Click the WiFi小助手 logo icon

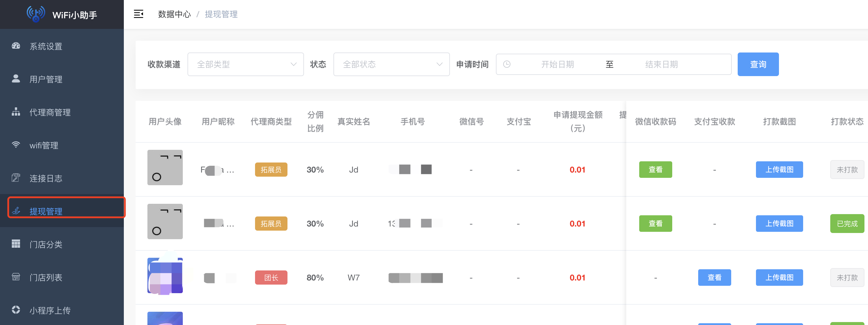click(36, 14)
